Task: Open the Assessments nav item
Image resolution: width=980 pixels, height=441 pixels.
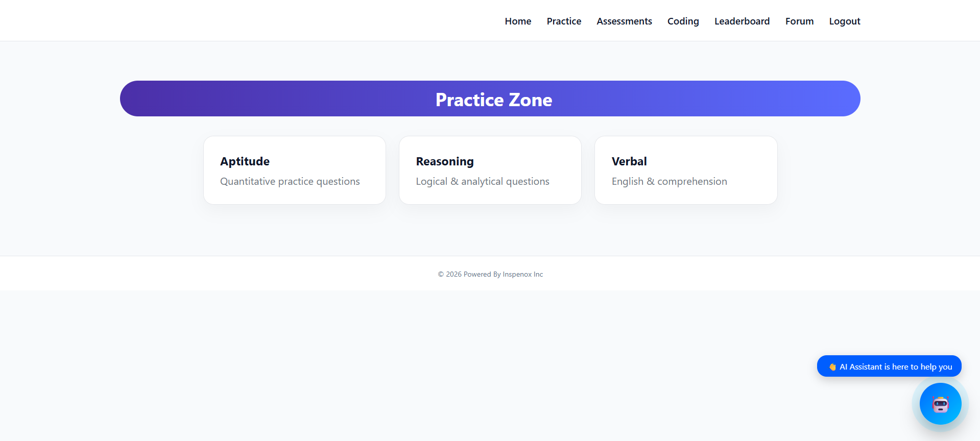Action: (624, 21)
